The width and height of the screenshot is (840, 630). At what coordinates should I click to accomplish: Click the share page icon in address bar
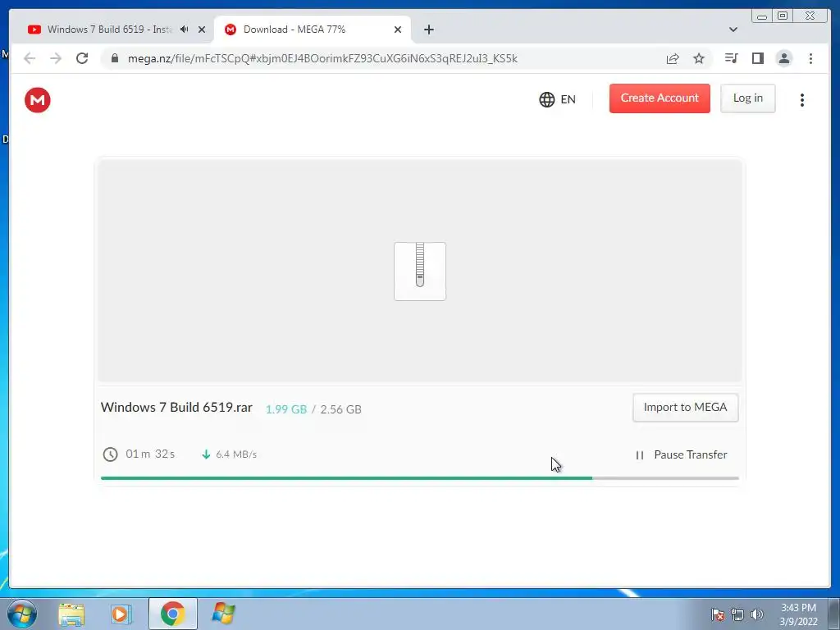(673, 58)
